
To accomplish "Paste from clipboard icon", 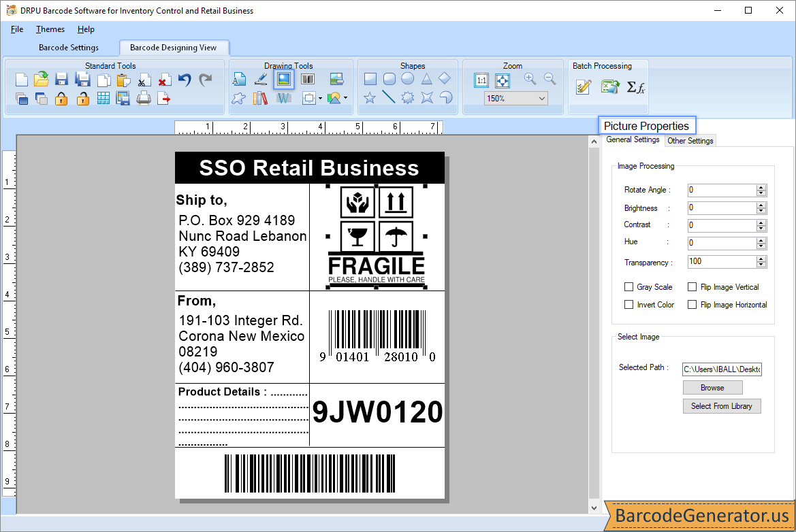I will [123, 80].
